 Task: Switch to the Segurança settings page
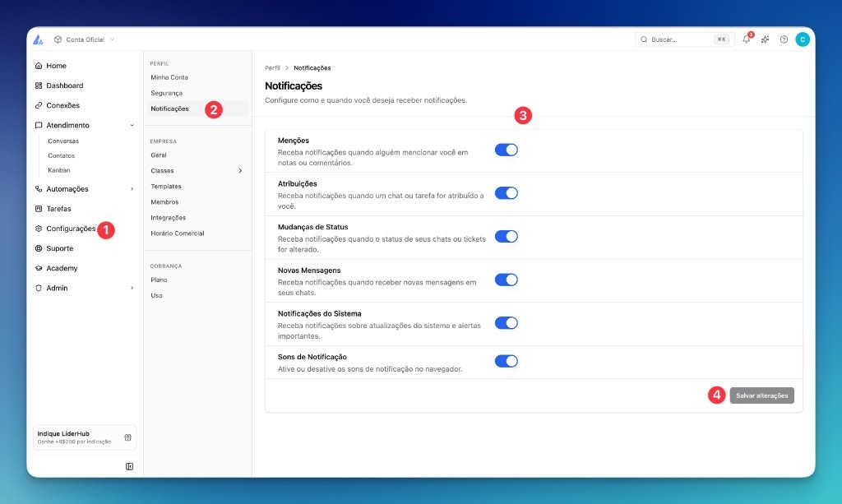[166, 93]
